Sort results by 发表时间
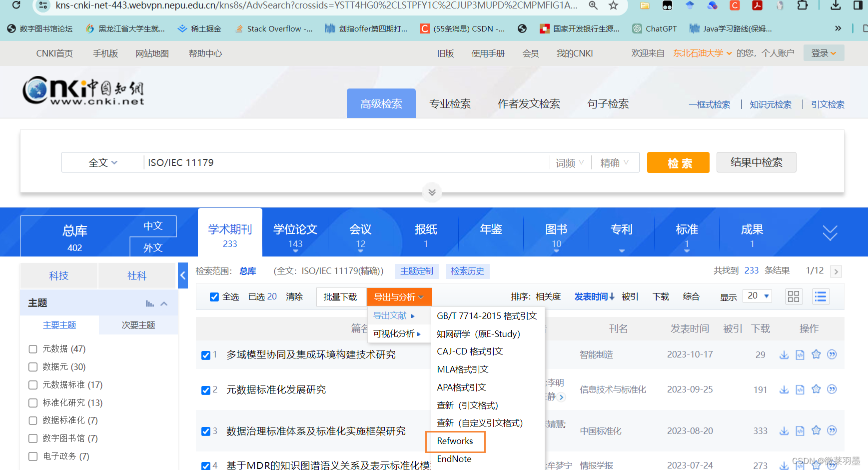Image resolution: width=868 pixels, height=470 pixels. [594, 297]
